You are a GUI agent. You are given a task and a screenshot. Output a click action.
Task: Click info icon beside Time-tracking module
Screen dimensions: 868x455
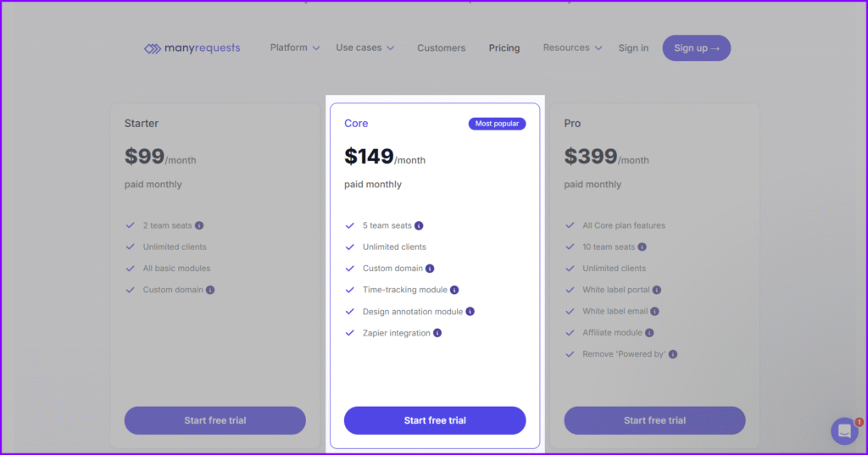point(454,290)
